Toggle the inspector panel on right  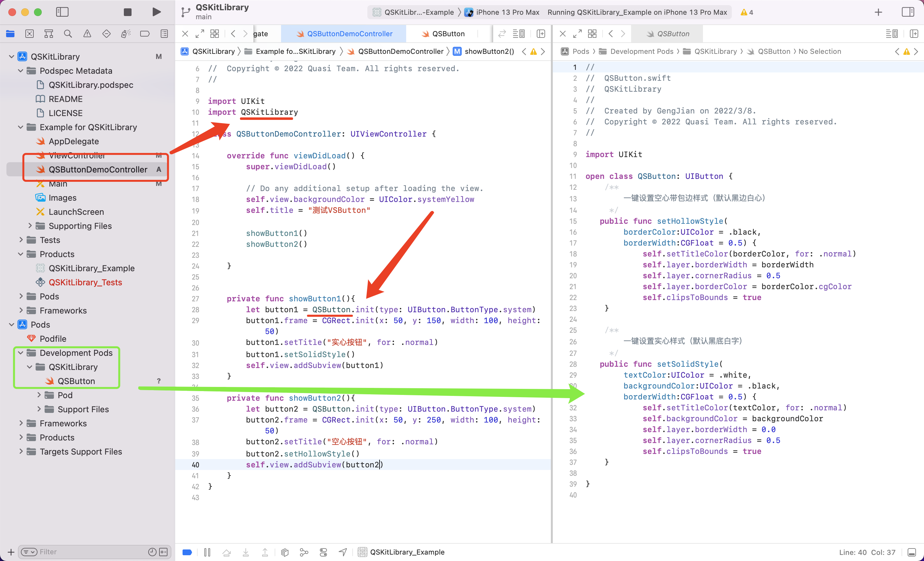[908, 12]
